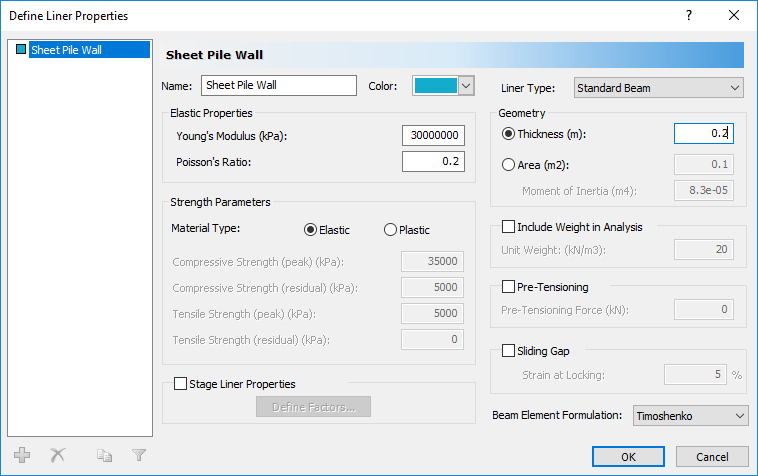
Task: Open the Liner Type dropdown
Action: [659, 88]
